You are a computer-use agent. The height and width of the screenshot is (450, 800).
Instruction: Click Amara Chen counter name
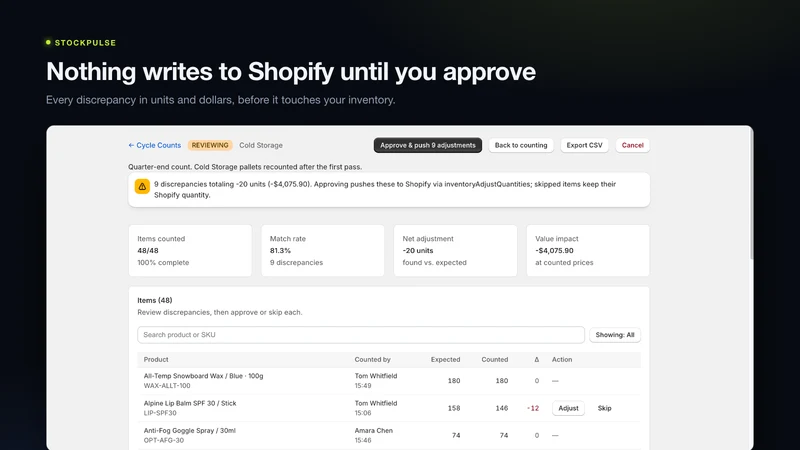(x=373, y=431)
